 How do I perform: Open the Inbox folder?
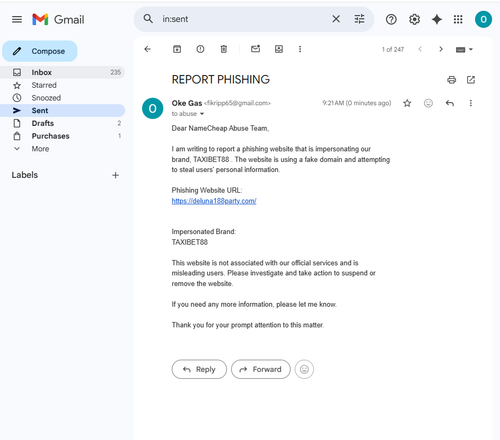[x=63, y=72]
